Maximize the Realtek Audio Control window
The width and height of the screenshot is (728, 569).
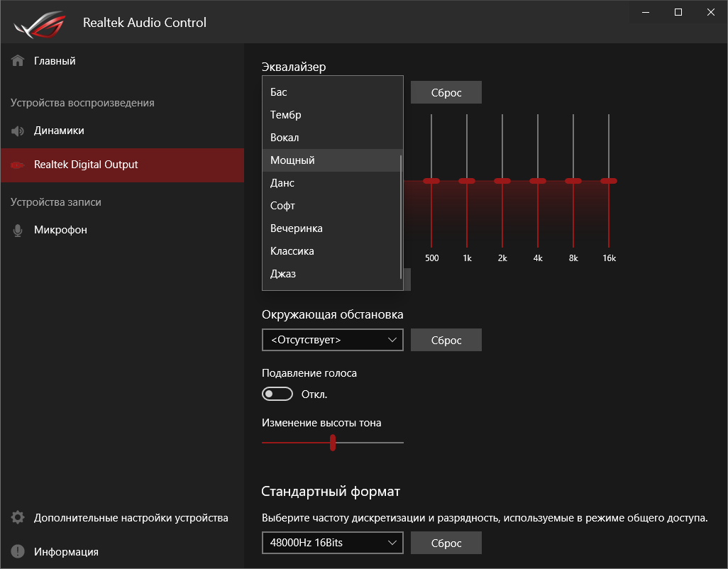(678, 13)
